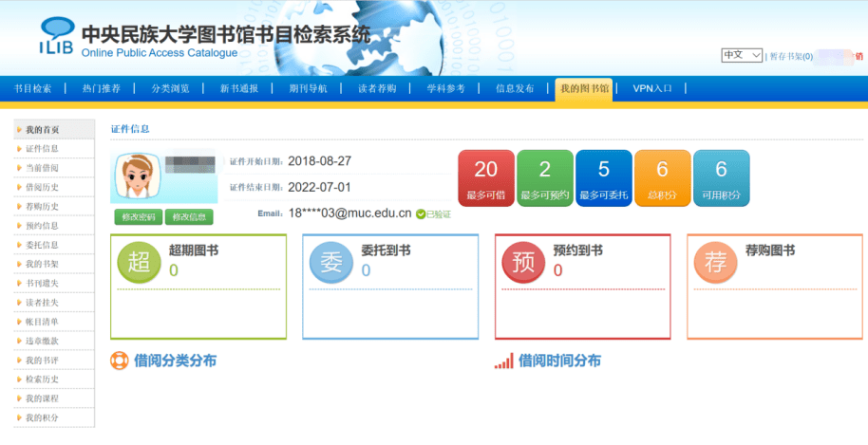868x445 pixels.
Task: Click the email address 18****03@muc.edu.cn
Action: [x=349, y=213]
